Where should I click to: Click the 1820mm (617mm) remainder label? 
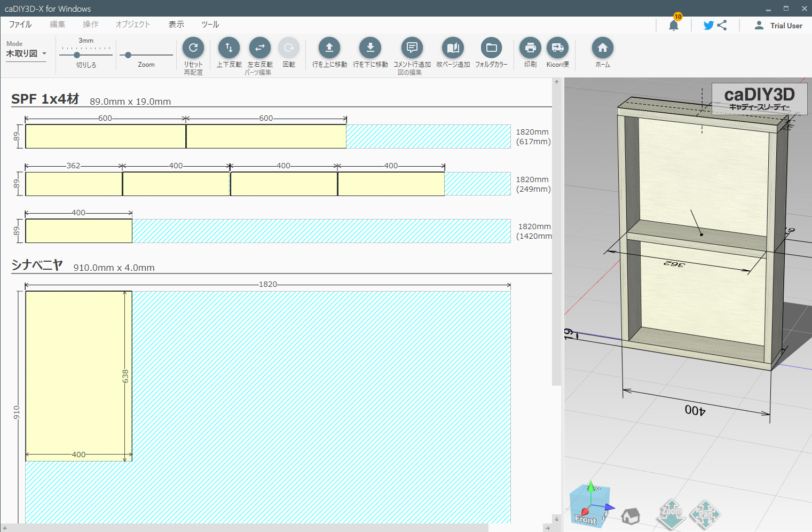pos(533,137)
